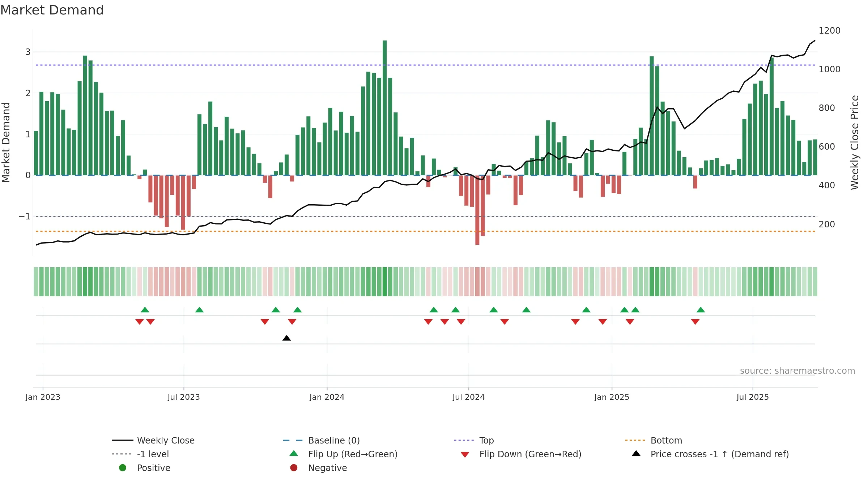This screenshot has height=488, width=868.
Task: Click the 800 price axis tick label
Action: (x=827, y=108)
